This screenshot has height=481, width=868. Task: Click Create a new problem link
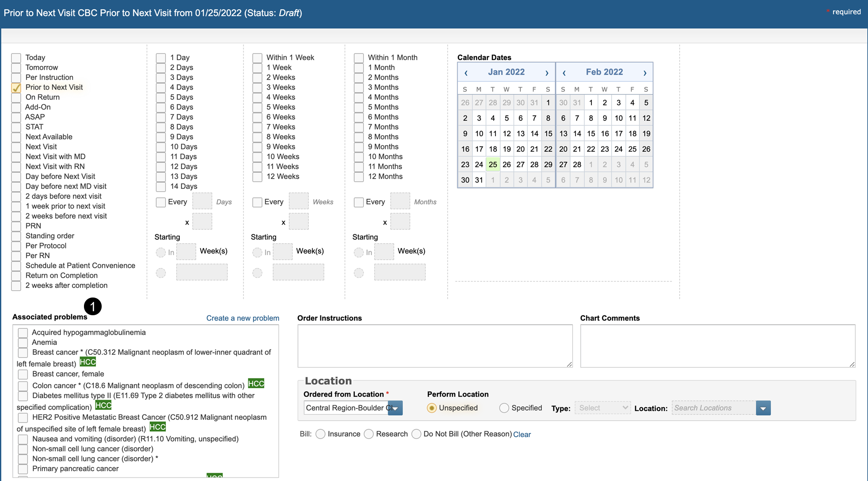[243, 318]
